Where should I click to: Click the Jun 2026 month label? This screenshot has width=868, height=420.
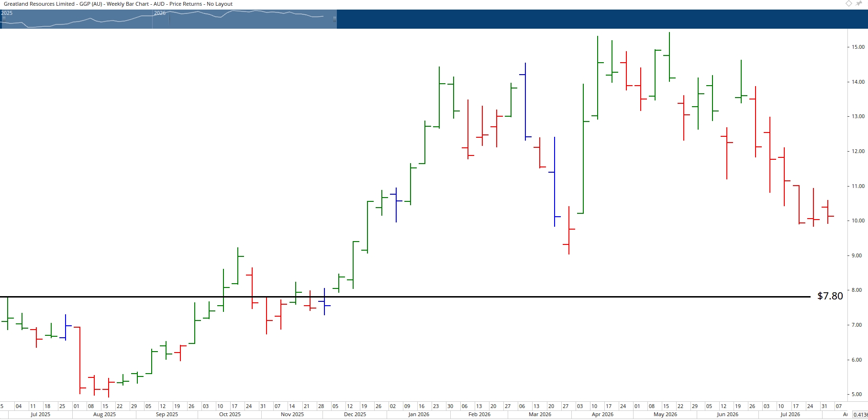pos(727,414)
